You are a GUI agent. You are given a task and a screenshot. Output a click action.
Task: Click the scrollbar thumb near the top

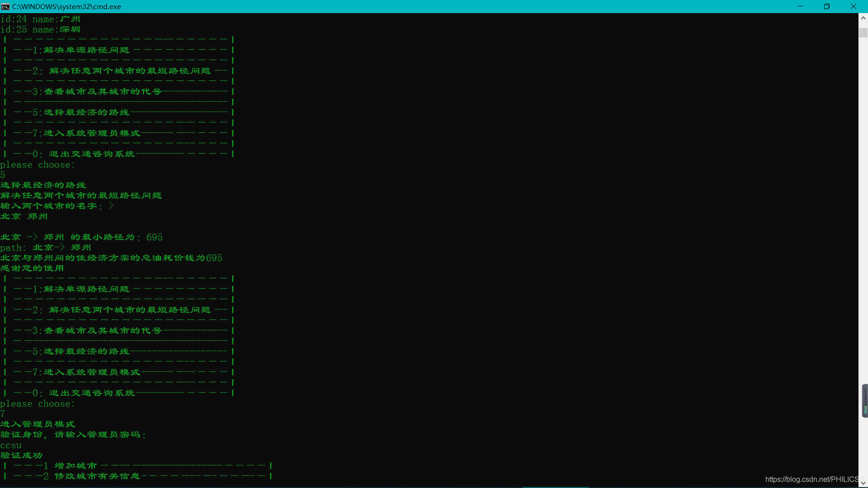pyautogui.click(x=863, y=33)
